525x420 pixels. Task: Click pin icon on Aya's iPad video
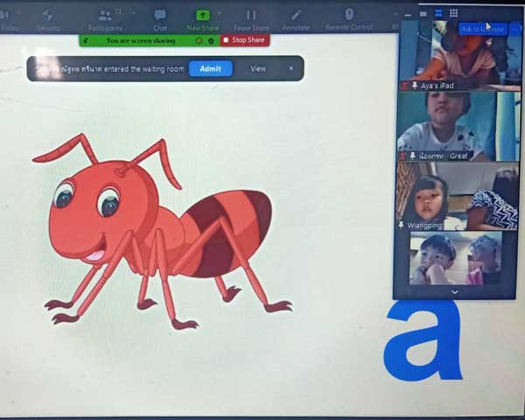415,86
